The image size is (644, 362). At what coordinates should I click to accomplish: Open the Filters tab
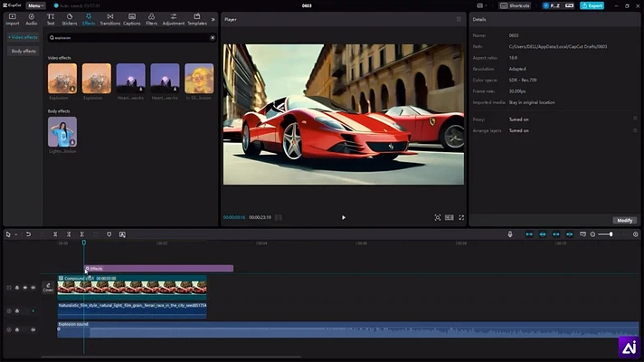(152, 19)
